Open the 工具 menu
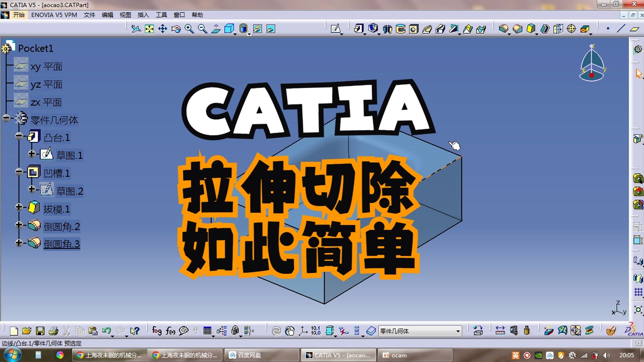644x362 pixels. [x=161, y=15]
